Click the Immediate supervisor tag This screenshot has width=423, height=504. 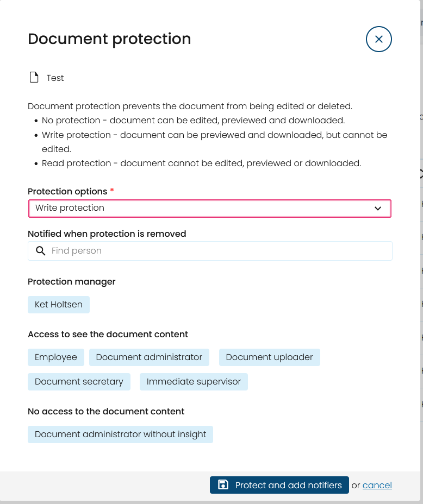point(194,382)
